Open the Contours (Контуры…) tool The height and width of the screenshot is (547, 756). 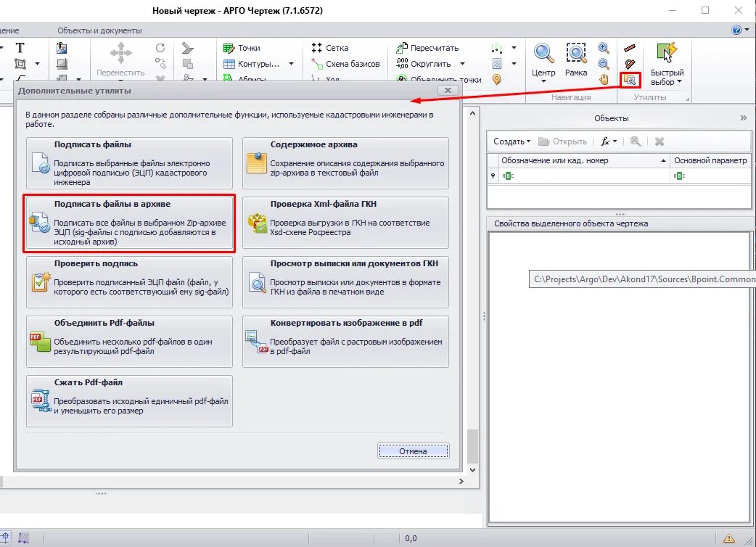click(x=251, y=64)
